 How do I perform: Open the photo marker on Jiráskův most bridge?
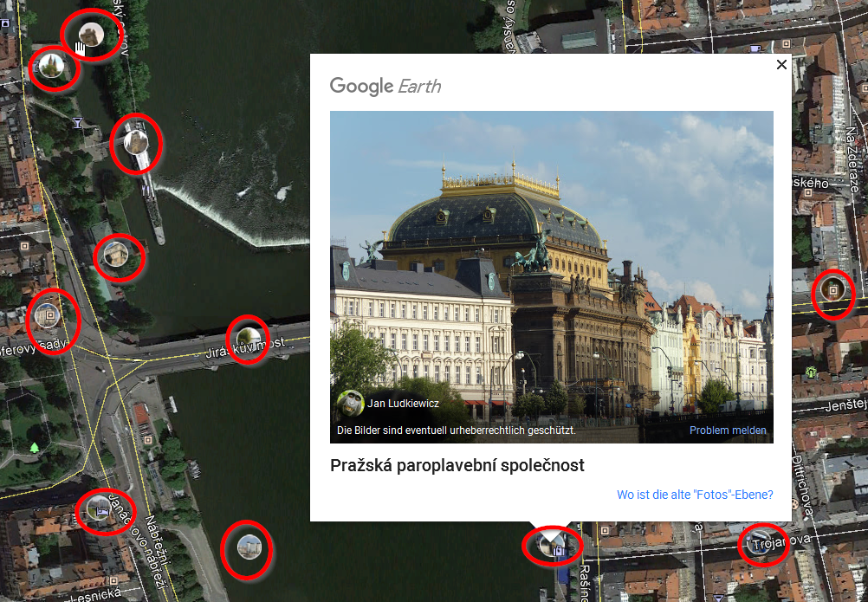[x=248, y=339]
